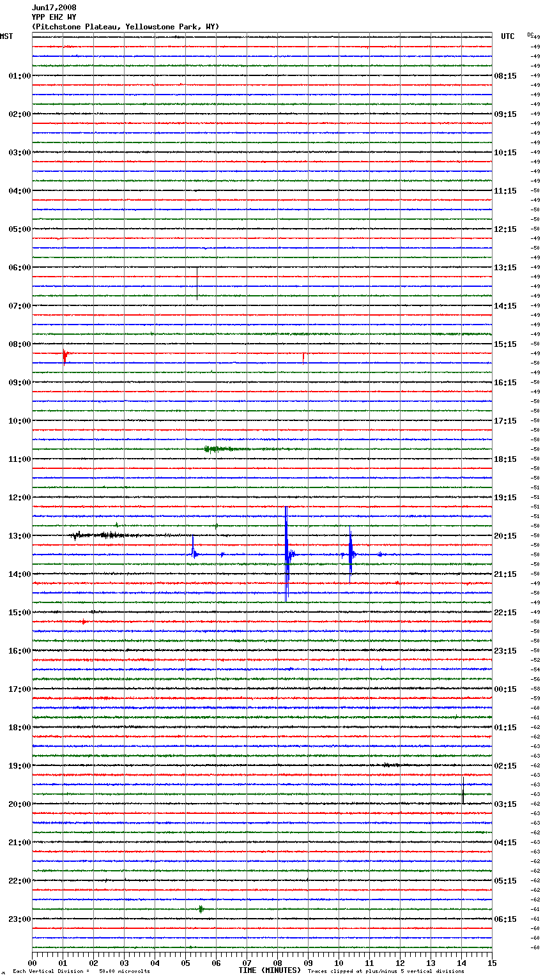This screenshot has height=980, width=543.
Task: Click the thin vertical spike below 06:00 near minute 5.4
Action: pos(197,283)
